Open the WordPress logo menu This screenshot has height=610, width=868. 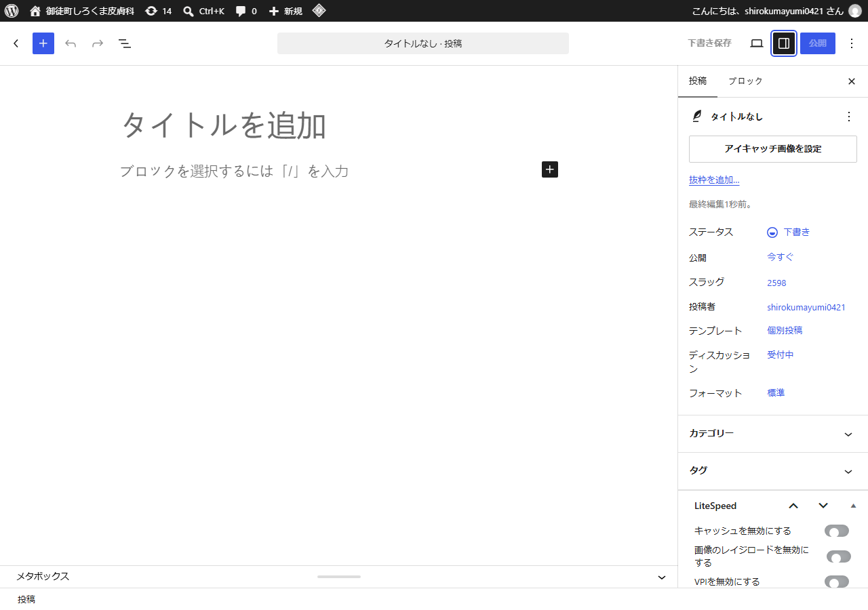point(11,11)
